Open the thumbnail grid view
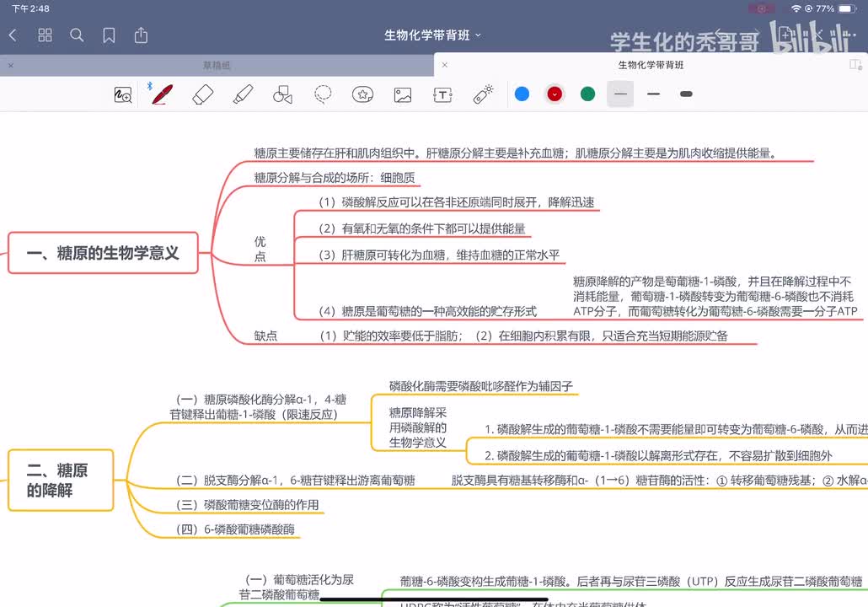 coord(45,35)
